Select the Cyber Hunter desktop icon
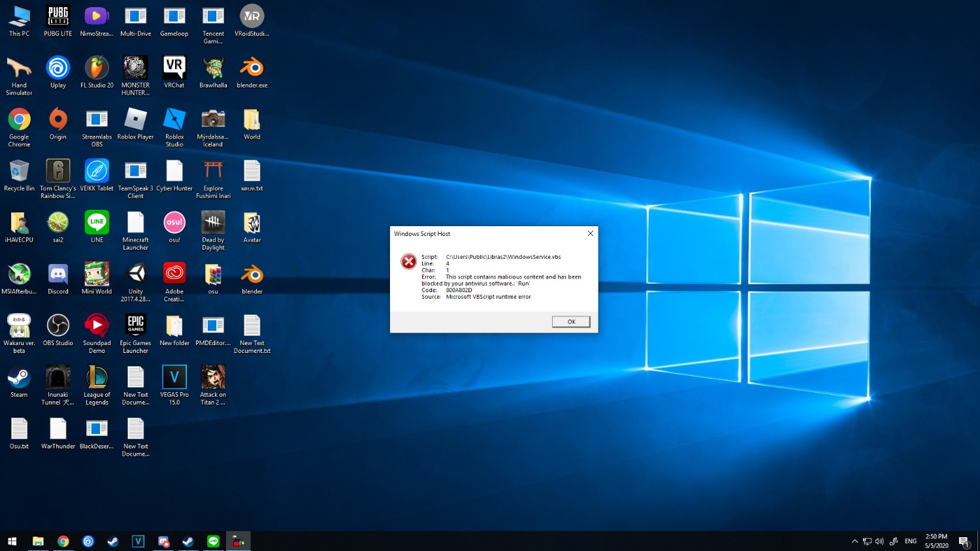The image size is (980, 551). point(174,176)
